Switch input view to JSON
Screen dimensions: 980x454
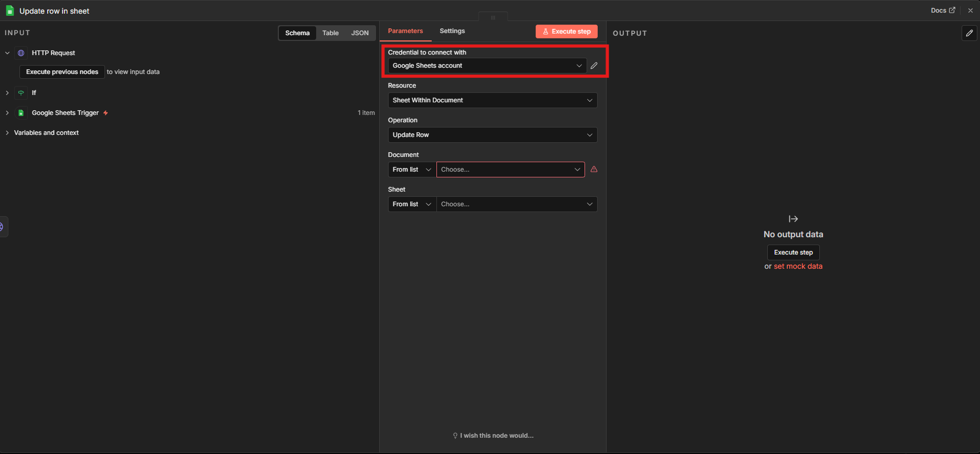360,33
